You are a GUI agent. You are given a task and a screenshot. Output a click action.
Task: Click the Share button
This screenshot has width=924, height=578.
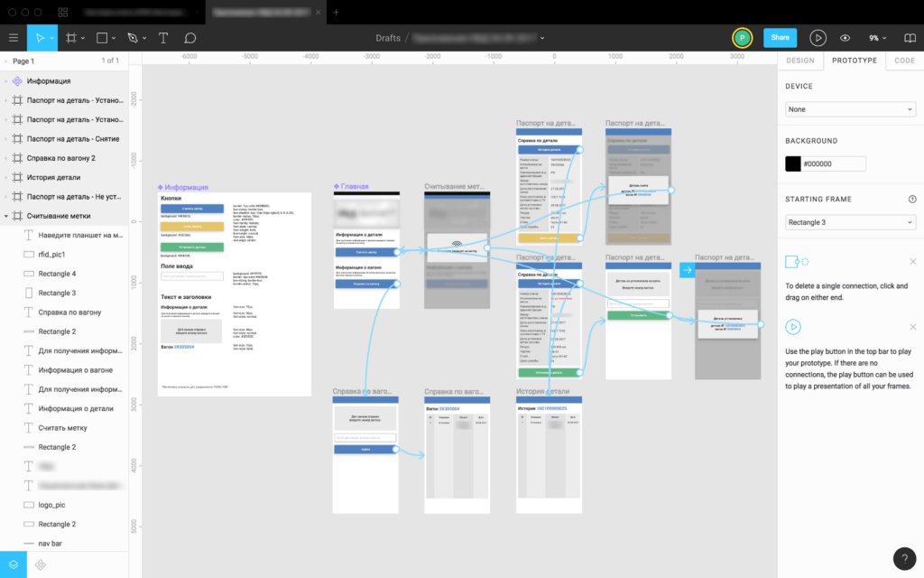[780, 38]
